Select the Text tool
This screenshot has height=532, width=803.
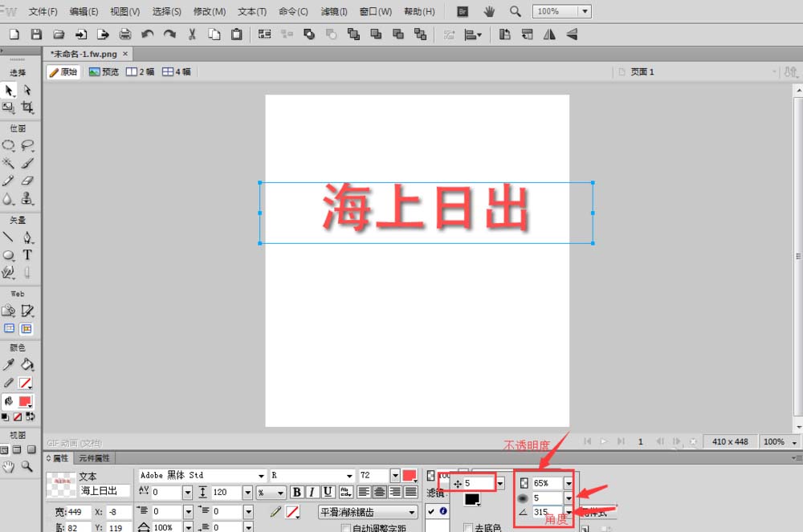[27, 254]
